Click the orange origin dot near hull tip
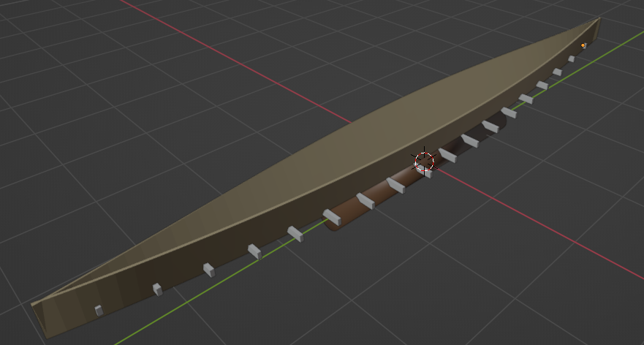The height and width of the screenshot is (345, 644). [583, 45]
